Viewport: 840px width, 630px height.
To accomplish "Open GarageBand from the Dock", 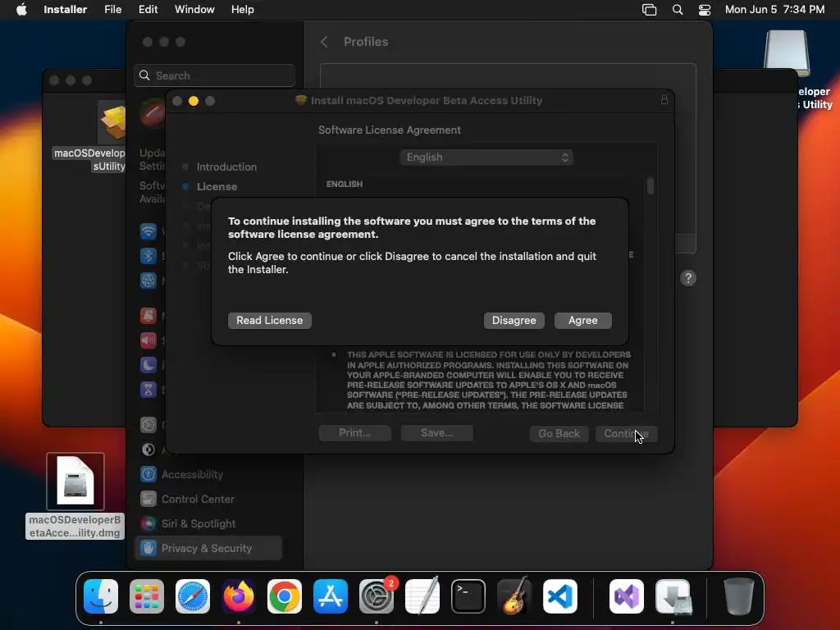I will 514,596.
